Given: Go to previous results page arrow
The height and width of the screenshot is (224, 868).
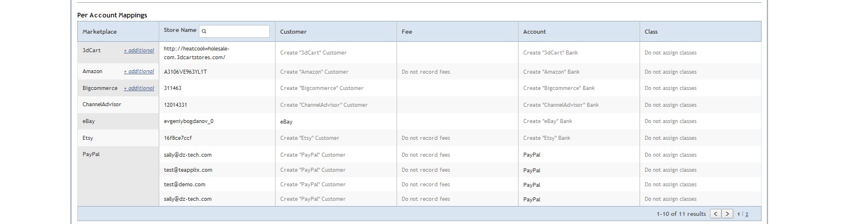Looking at the screenshot, I should 716,214.
